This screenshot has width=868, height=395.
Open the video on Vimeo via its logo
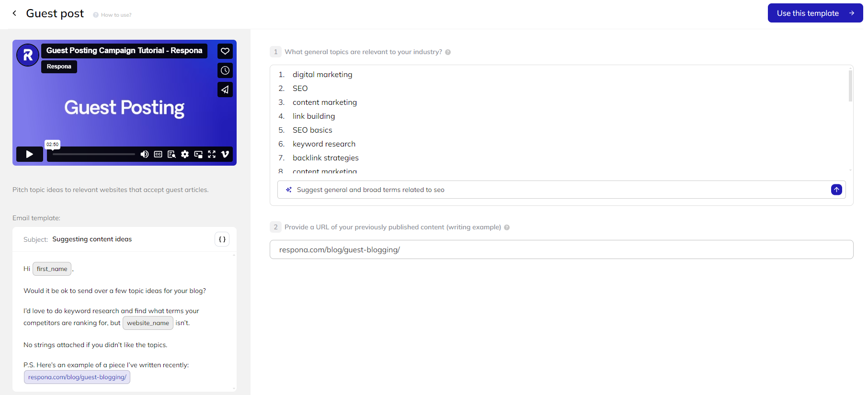pyautogui.click(x=225, y=154)
